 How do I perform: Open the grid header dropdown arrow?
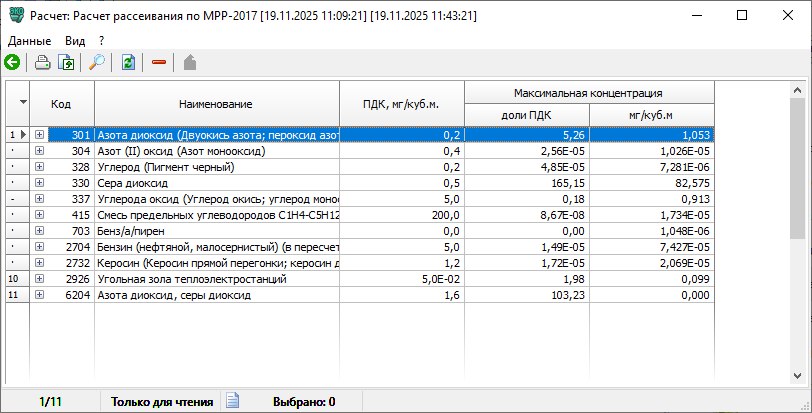[22, 103]
